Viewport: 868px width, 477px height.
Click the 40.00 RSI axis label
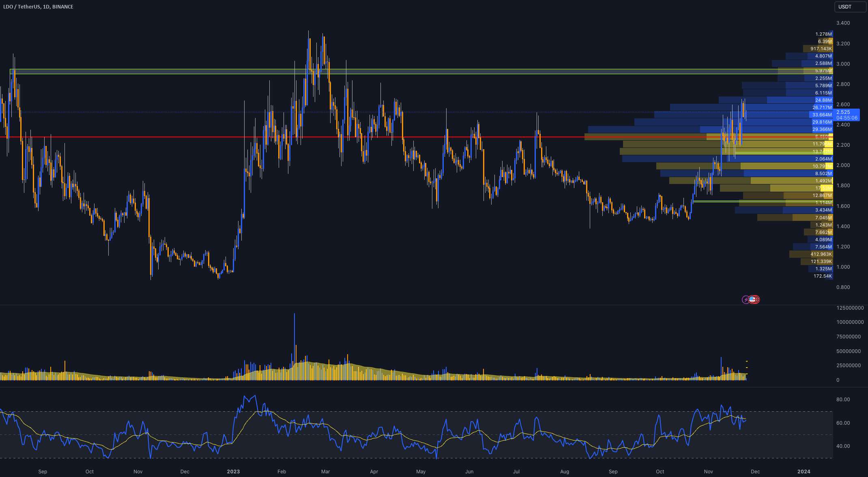click(843, 446)
